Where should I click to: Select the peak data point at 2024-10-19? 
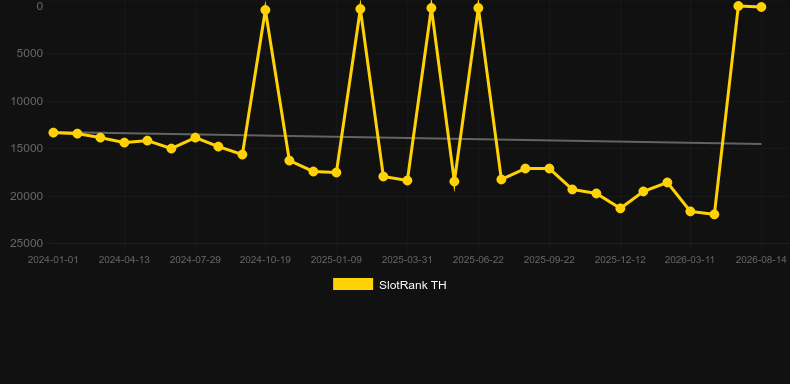click(x=266, y=10)
